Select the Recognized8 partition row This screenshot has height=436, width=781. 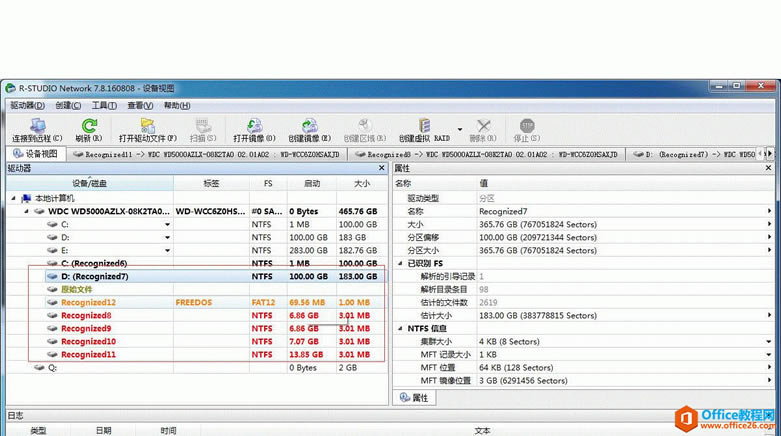(x=197, y=315)
